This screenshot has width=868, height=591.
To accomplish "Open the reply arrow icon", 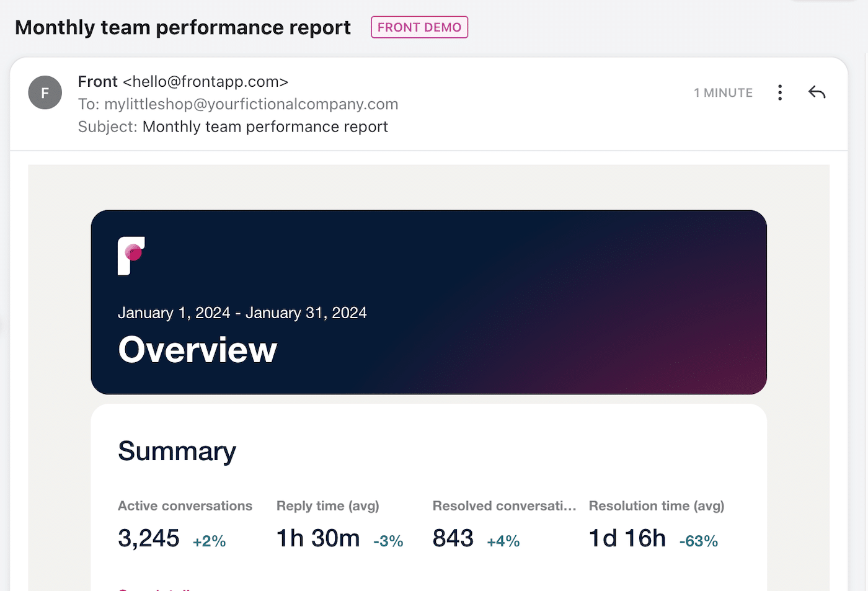I will [817, 92].
